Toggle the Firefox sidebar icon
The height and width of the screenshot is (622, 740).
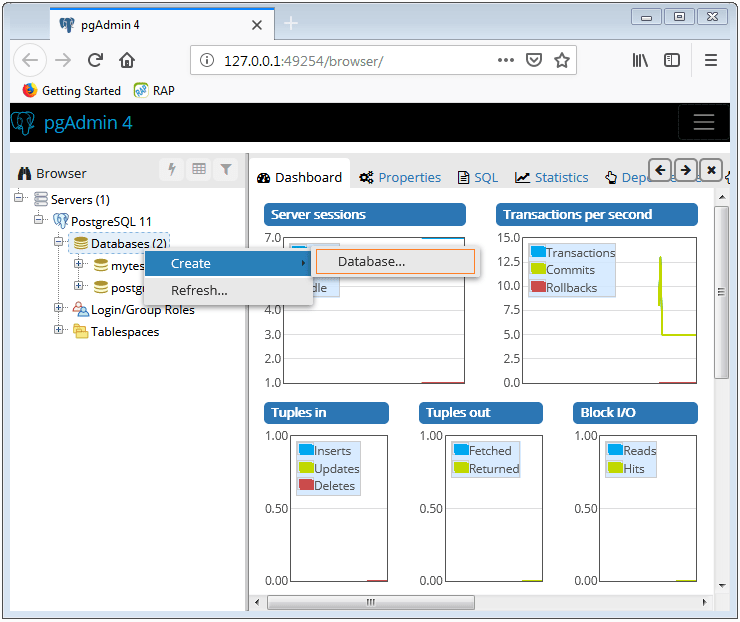(672, 60)
